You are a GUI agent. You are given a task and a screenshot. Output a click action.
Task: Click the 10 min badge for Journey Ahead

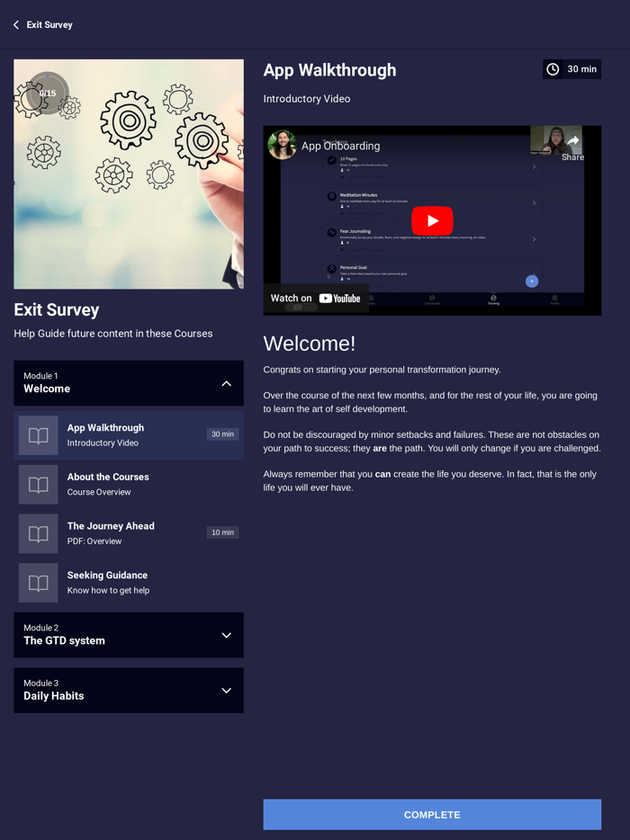coord(222,532)
